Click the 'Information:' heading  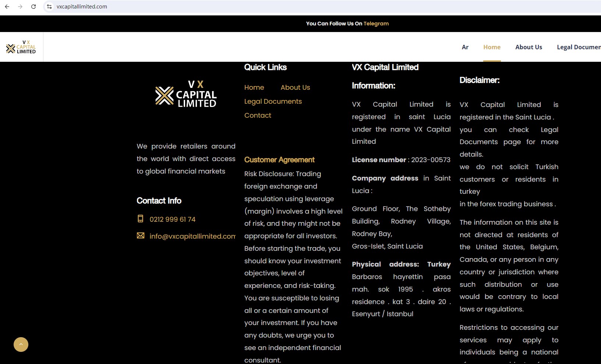pyautogui.click(x=374, y=86)
